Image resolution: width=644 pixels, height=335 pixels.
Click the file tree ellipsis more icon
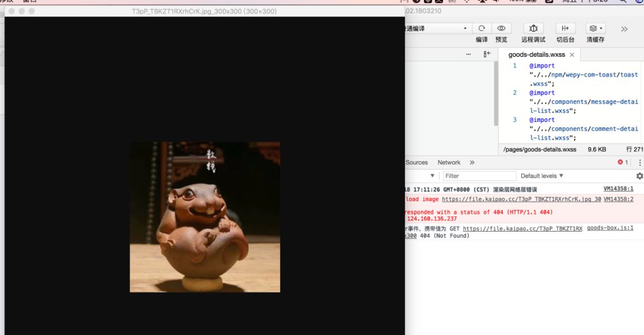coord(468,54)
